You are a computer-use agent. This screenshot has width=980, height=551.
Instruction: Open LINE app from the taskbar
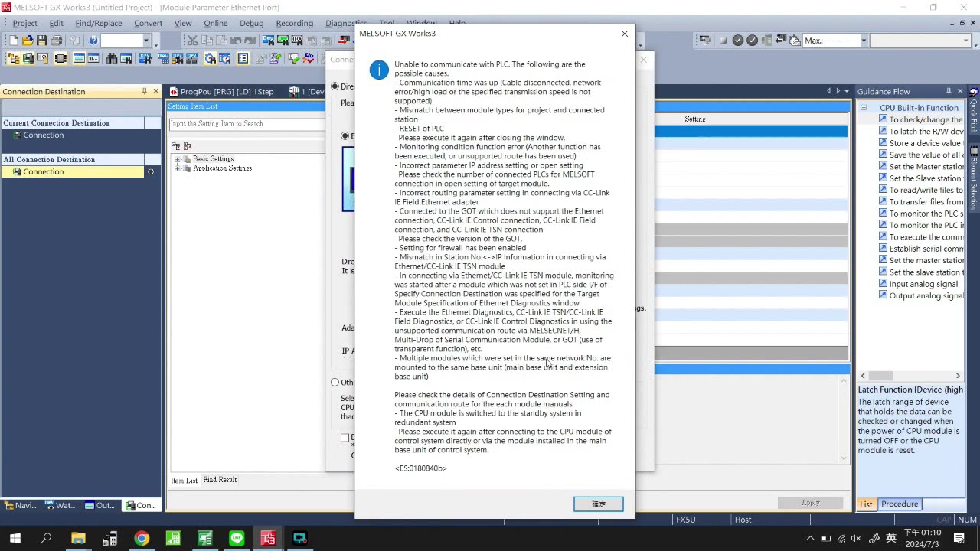237,539
